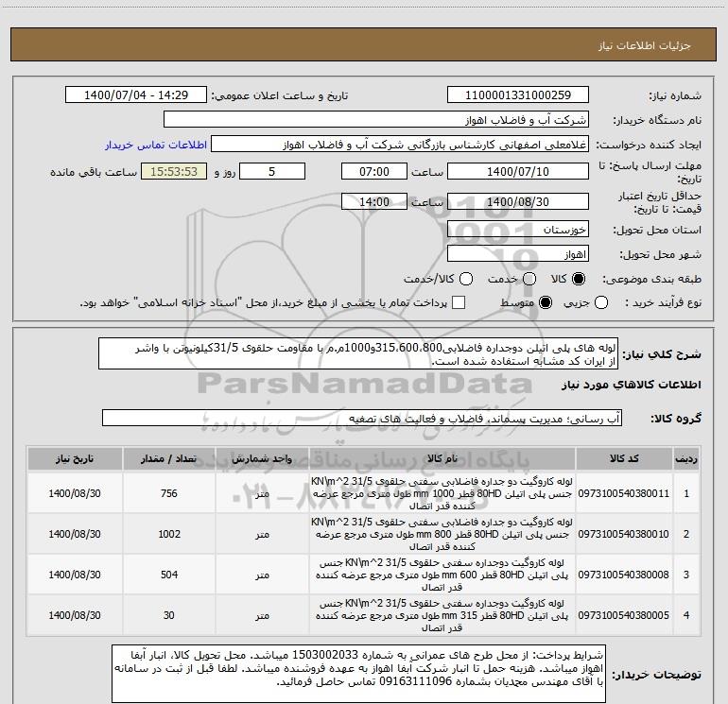Select the جزیی purchase type radio
728x704 pixels.
(x=601, y=303)
